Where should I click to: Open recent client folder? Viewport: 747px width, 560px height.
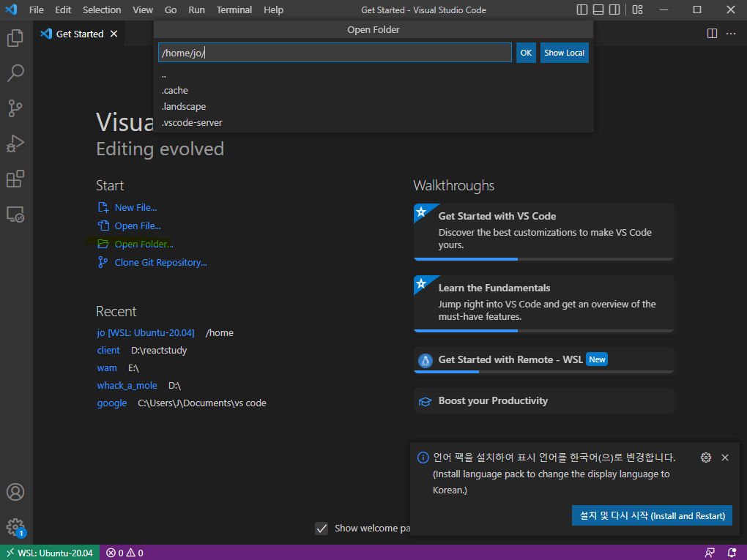pyautogui.click(x=108, y=350)
